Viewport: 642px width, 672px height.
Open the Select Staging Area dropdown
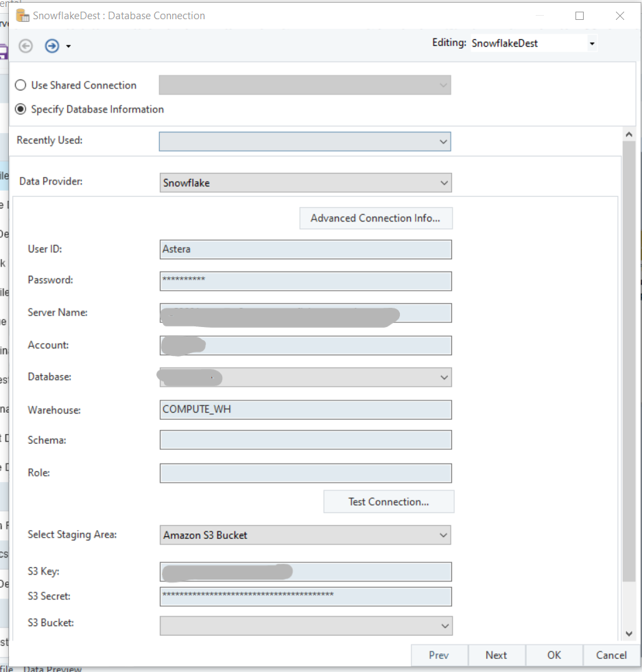click(x=444, y=535)
